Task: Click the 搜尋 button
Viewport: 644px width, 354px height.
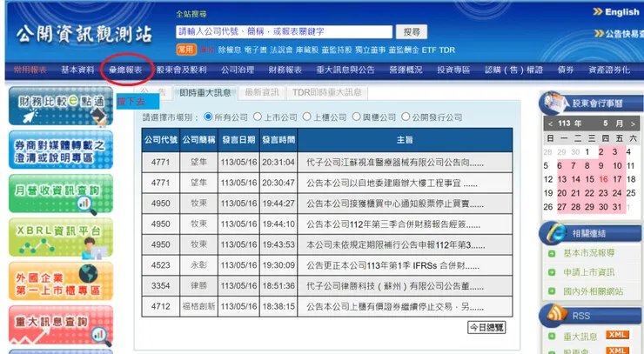Action: click(x=412, y=31)
